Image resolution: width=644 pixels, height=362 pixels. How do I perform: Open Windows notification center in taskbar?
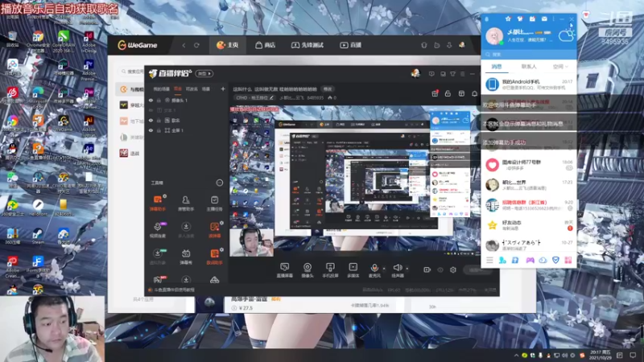[633, 355]
